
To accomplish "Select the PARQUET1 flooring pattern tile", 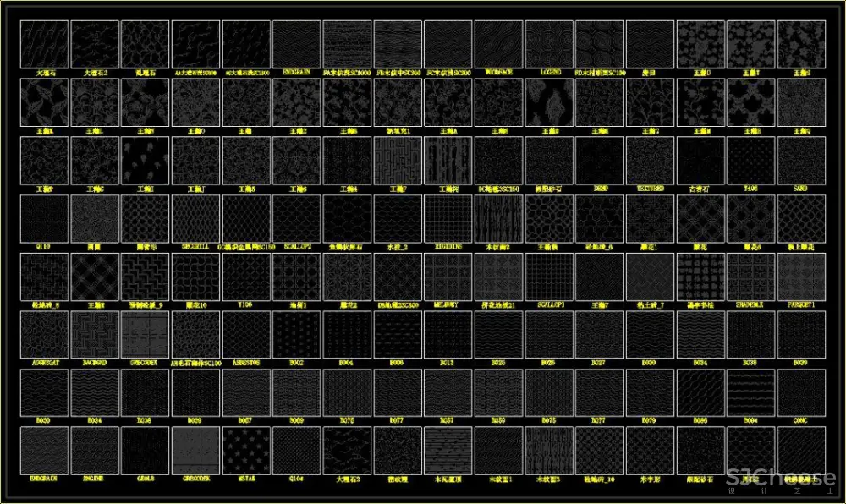I will click(801, 277).
